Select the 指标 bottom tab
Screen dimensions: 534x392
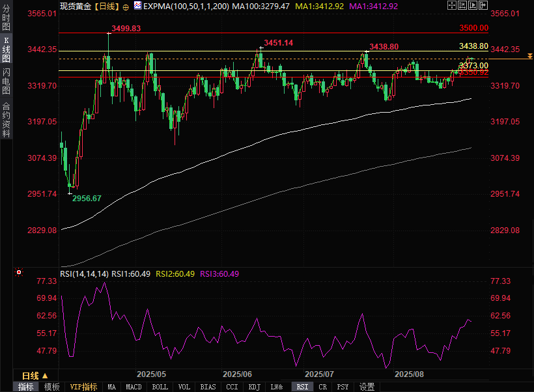[x=26, y=387]
